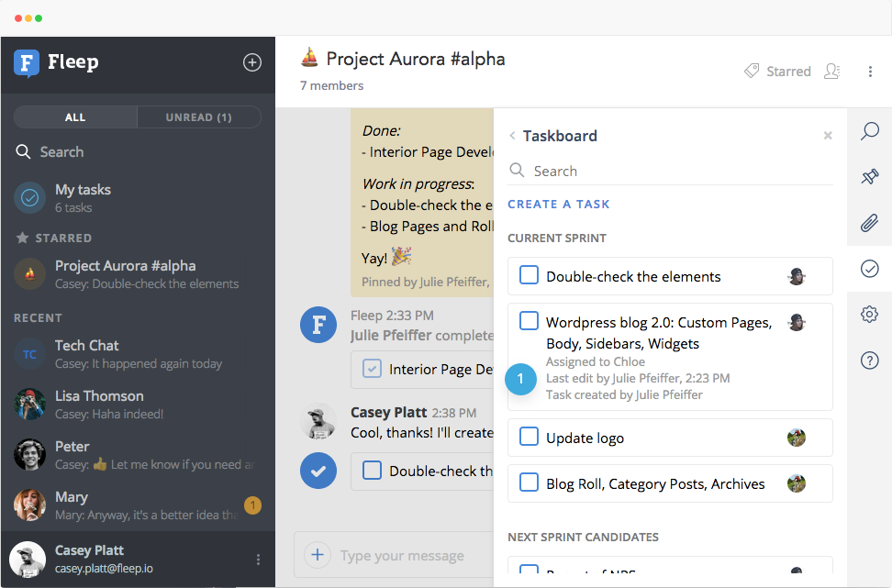Screen dimensions: 892x588
Task: Tick the Wordpress blog 2.0 task checkbox
Action: 530,321
